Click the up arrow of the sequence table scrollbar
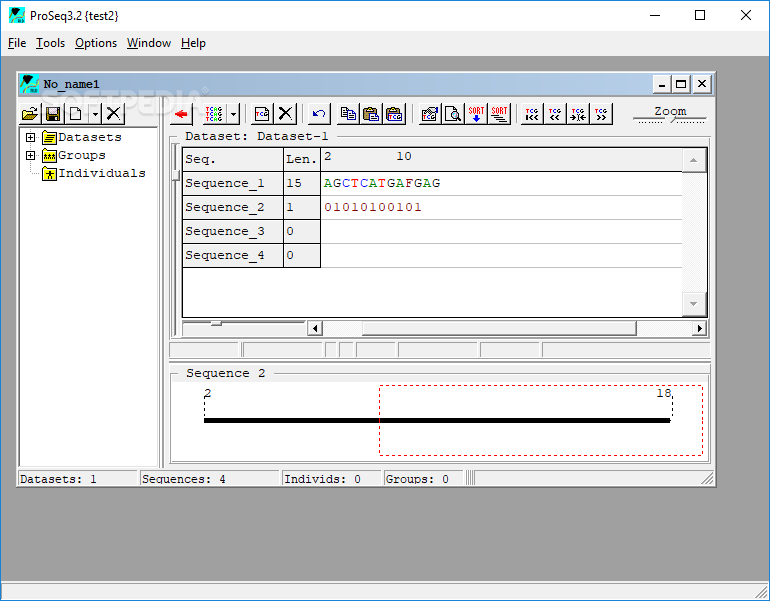 click(x=693, y=160)
